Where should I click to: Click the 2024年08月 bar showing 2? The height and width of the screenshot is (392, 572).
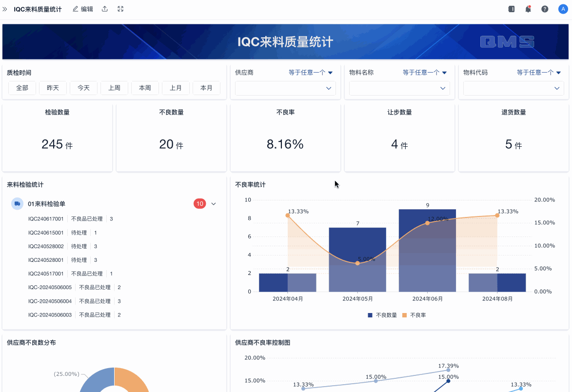click(497, 283)
